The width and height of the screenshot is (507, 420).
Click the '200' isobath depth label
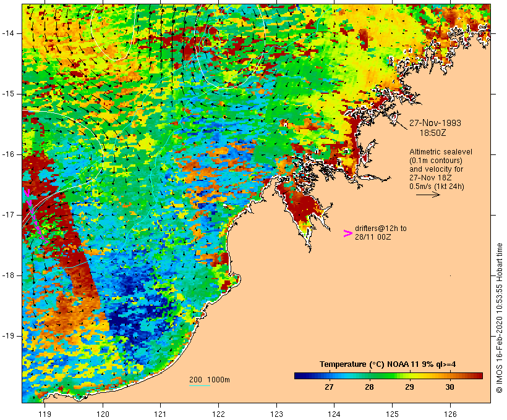pyautogui.click(x=195, y=380)
